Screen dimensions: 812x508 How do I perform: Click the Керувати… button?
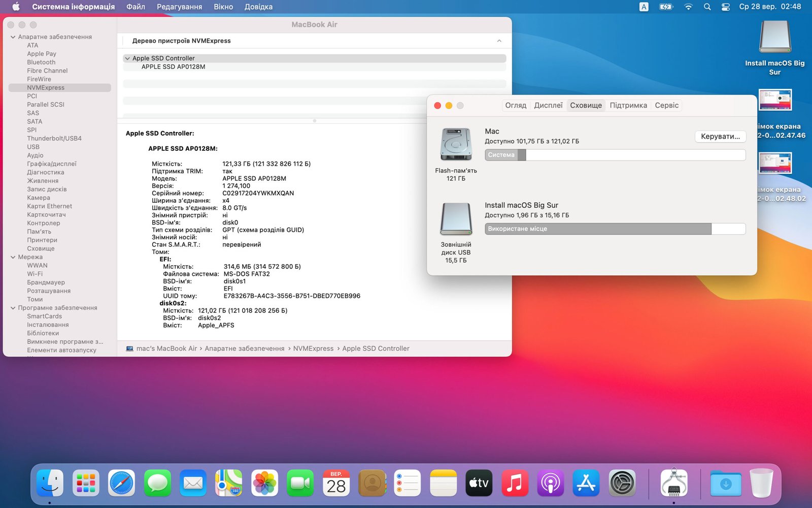point(720,136)
